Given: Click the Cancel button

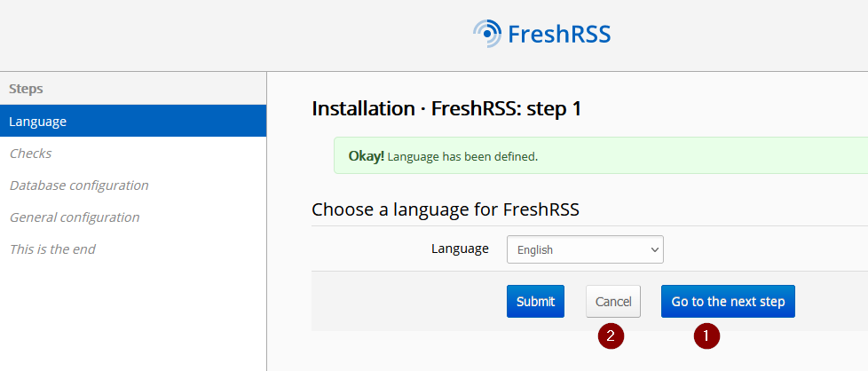Looking at the screenshot, I should coord(613,301).
